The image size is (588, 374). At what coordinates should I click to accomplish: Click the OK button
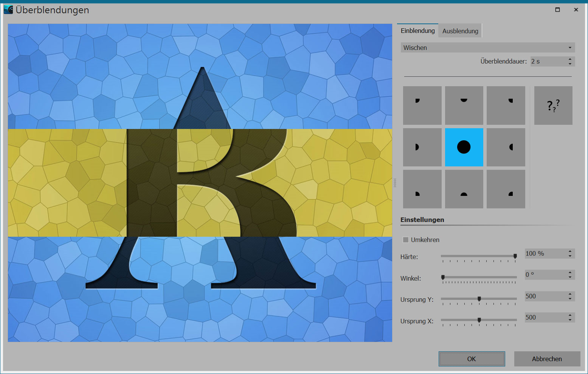tap(472, 359)
